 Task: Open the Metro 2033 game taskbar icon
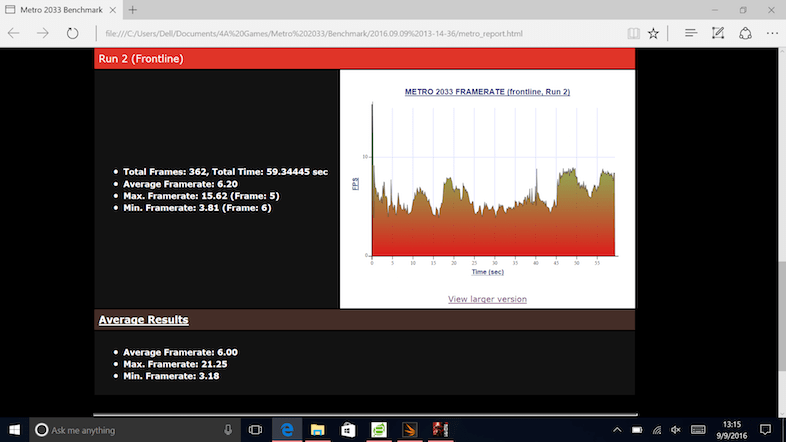click(x=440, y=430)
